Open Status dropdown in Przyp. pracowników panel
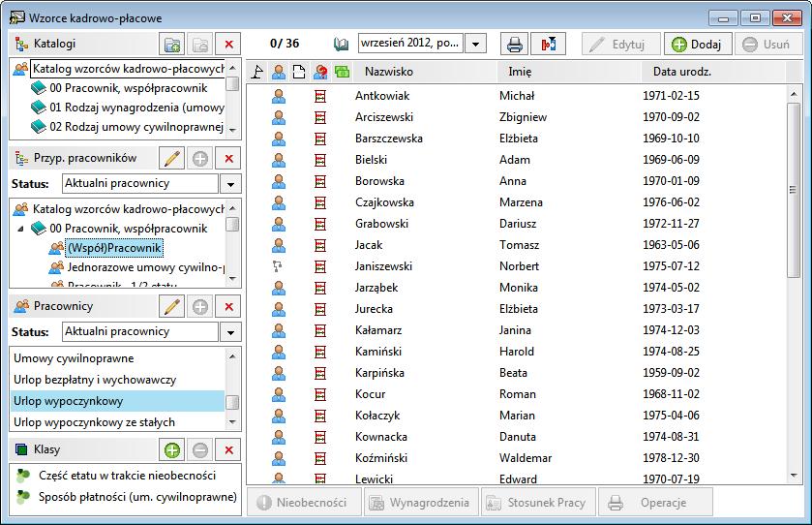 [x=230, y=184]
